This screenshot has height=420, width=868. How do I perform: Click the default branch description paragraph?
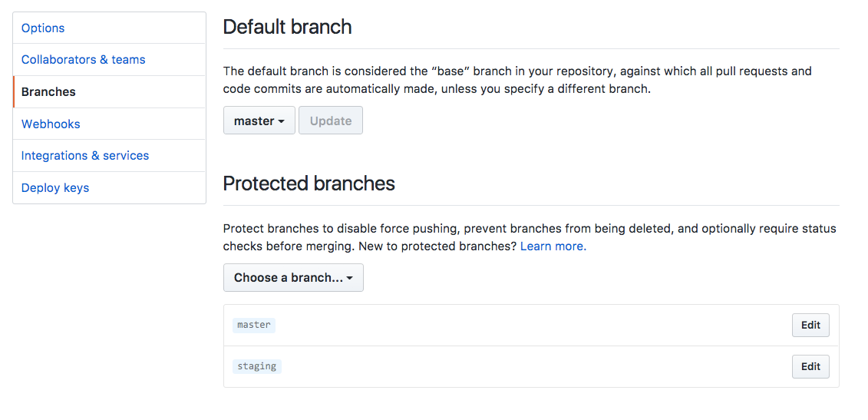click(517, 80)
